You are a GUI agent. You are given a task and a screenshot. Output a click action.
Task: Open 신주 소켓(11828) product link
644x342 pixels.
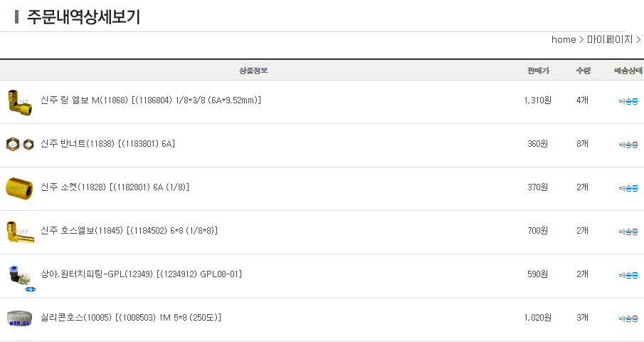[115, 187]
